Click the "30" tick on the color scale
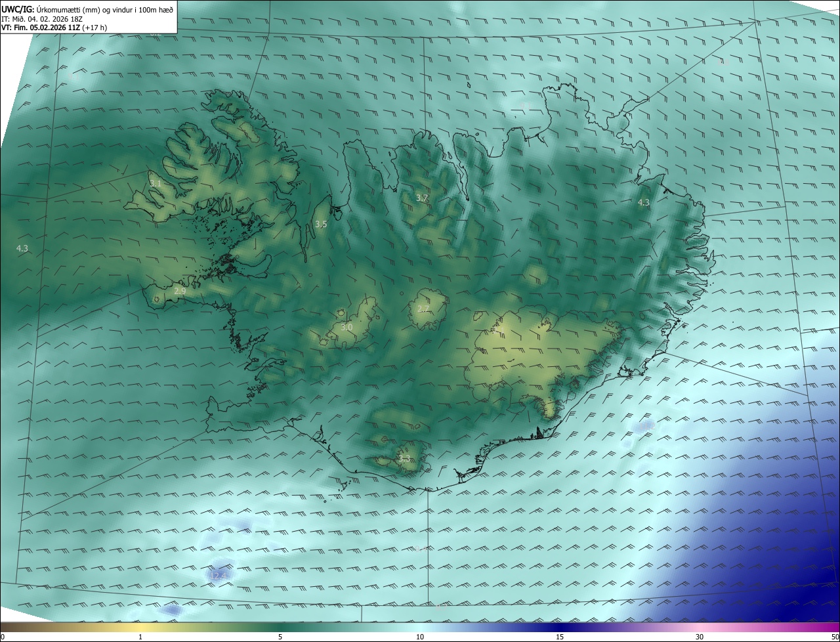 pyautogui.click(x=700, y=637)
